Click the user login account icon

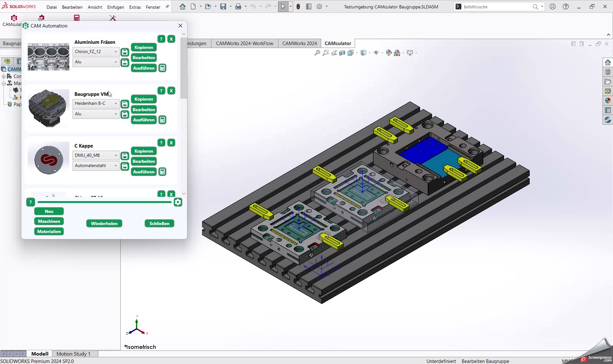[553, 7]
